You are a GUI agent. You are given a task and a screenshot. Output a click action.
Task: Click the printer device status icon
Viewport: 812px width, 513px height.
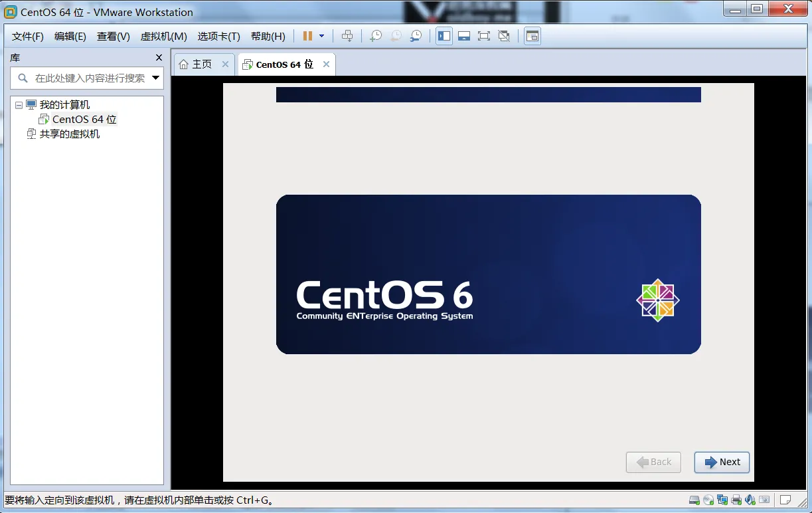736,500
